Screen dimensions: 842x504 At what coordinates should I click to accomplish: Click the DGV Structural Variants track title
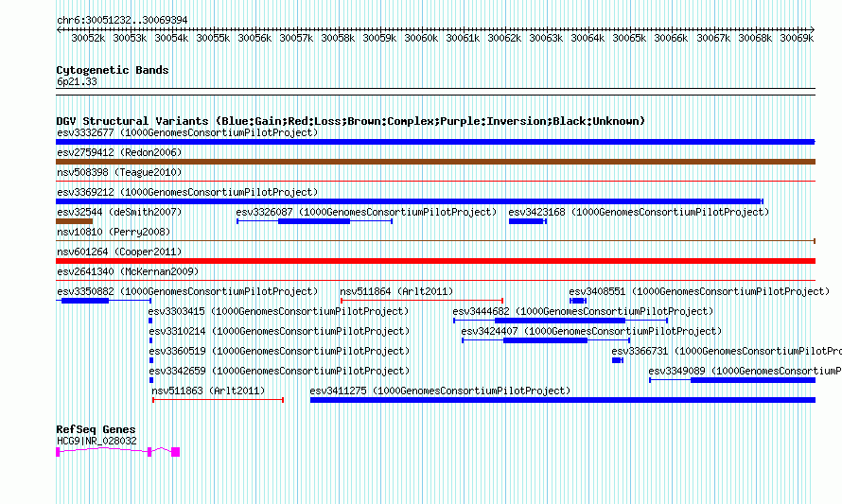pos(351,121)
